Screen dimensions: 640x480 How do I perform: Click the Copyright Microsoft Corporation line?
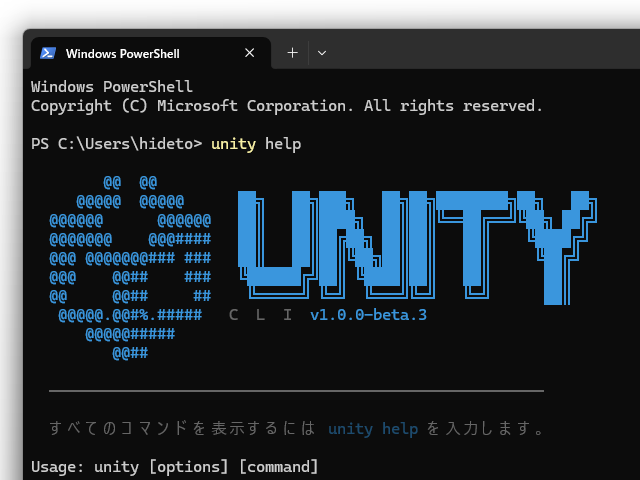pyautogui.click(x=287, y=106)
